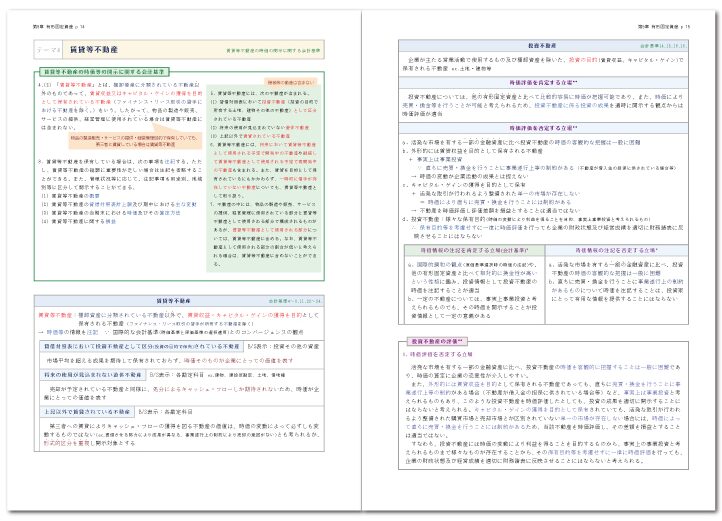Click the subheading 上記以外で賃貸されている不動産
722x521 pixels.
(x=87, y=411)
